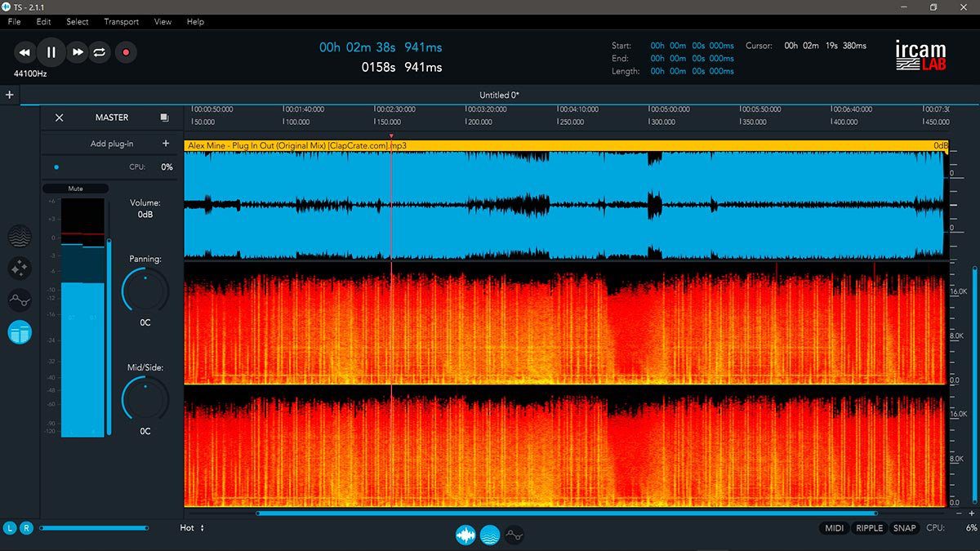The image size is (980, 551).
Task: Toggle the plug-in bypass dot
Action: (x=56, y=167)
